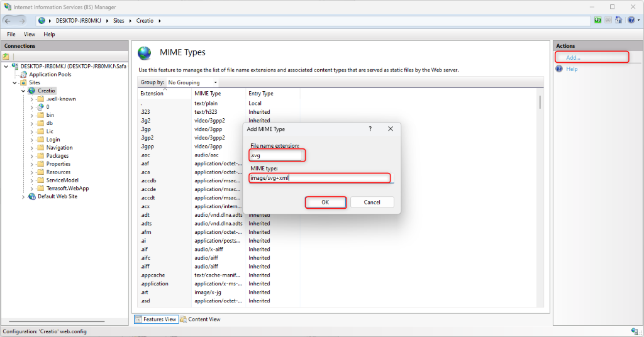644x337 pixels.
Task: Click the Creatio site globe icon
Action: coord(31,91)
